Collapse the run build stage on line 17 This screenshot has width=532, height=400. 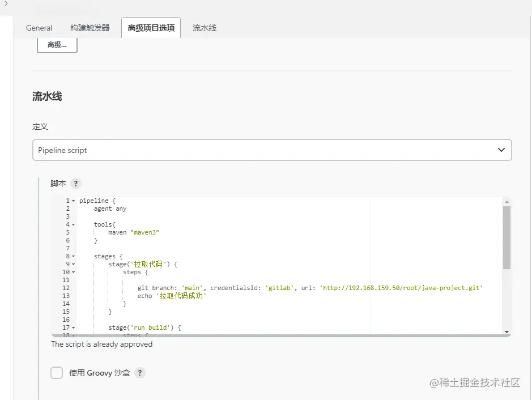73,327
